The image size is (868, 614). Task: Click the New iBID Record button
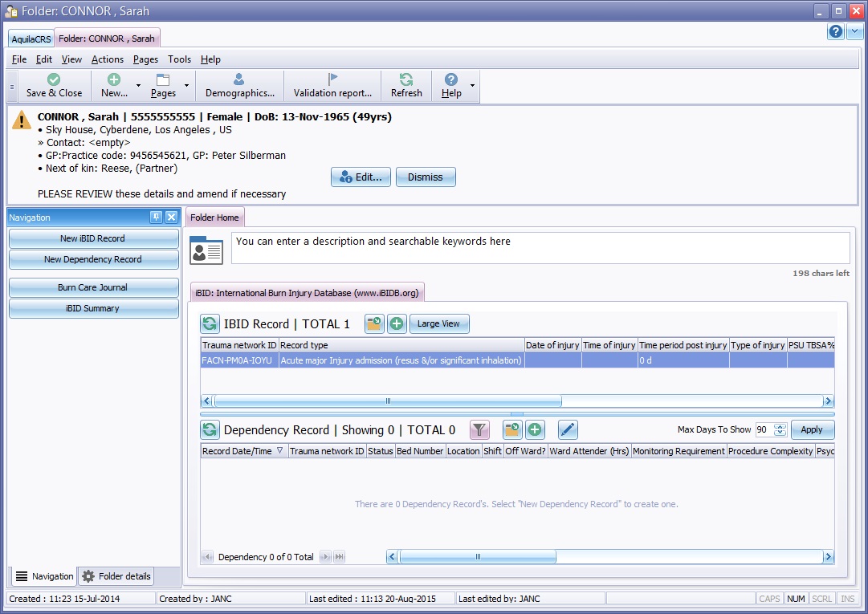(93, 238)
